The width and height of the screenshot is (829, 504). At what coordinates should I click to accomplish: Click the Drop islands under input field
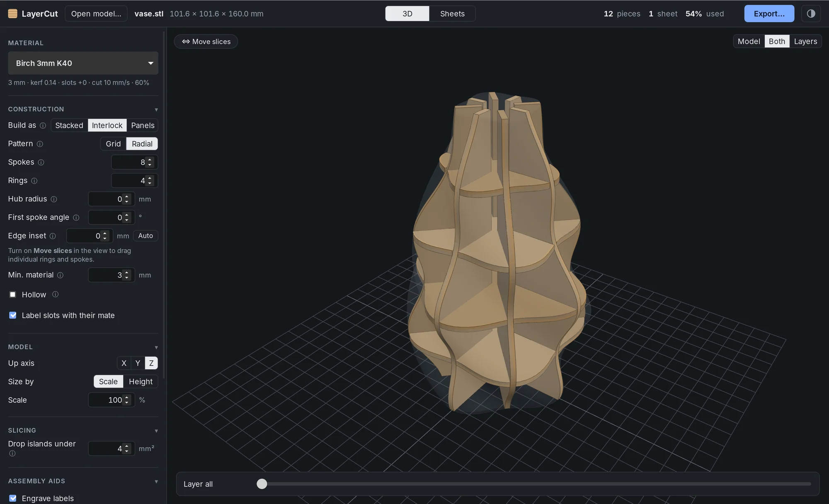(112, 448)
